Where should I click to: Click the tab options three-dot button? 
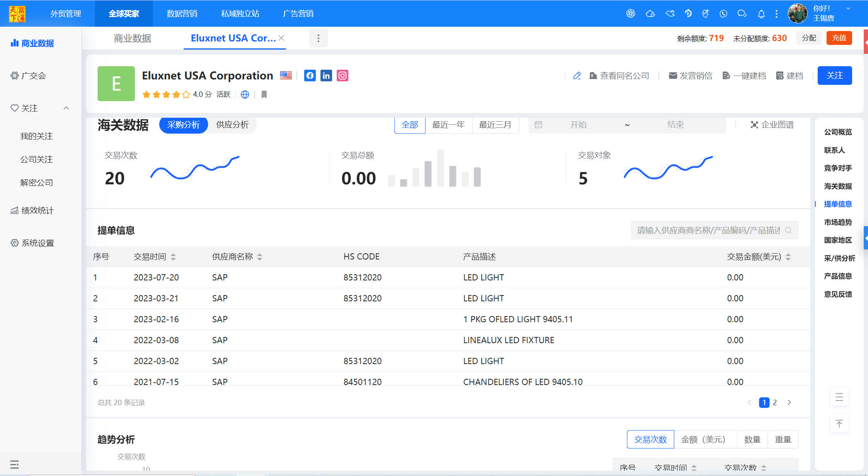pos(319,38)
